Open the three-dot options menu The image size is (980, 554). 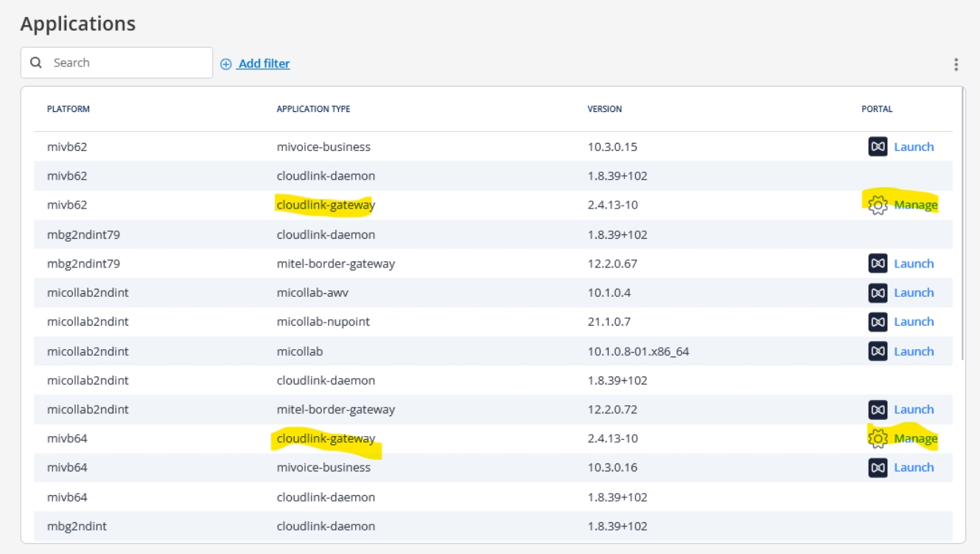click(x=956, y=64)
